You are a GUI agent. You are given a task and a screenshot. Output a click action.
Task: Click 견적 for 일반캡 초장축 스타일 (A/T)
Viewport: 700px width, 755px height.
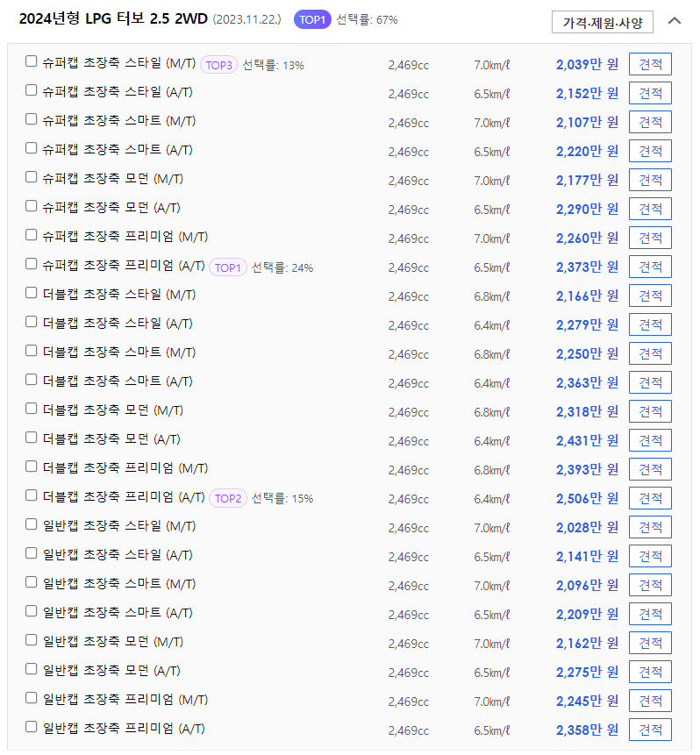click(x=650, y=556)
